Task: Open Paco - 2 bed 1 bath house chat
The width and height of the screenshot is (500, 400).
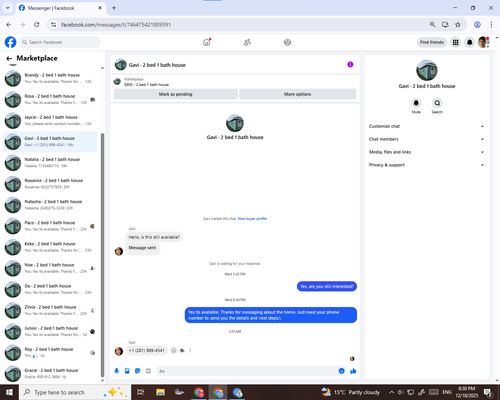Action: click(50, 226)
